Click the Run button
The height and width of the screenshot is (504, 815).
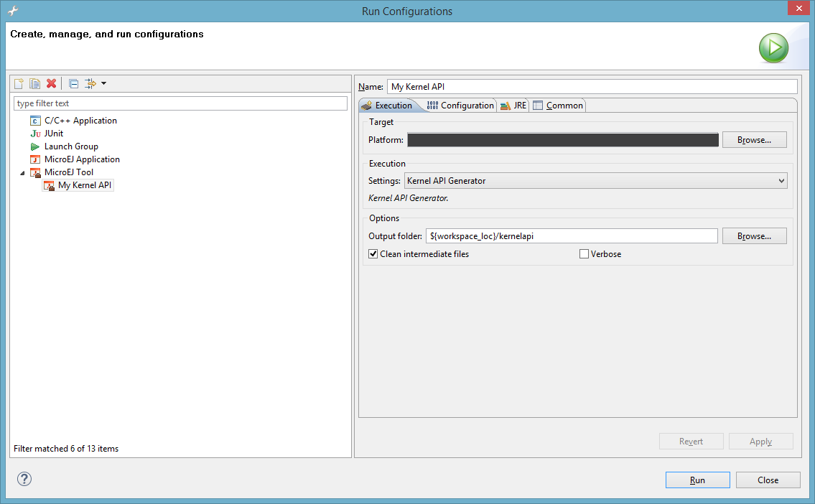tap(697, 480)
